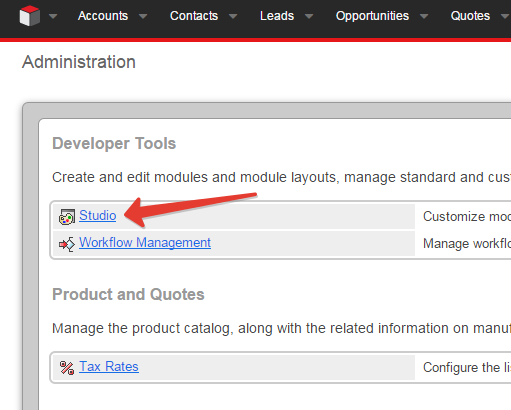Click the Tax Rates percent icon
The height and width of the screenshot is (410, 511).
point(67,368)
